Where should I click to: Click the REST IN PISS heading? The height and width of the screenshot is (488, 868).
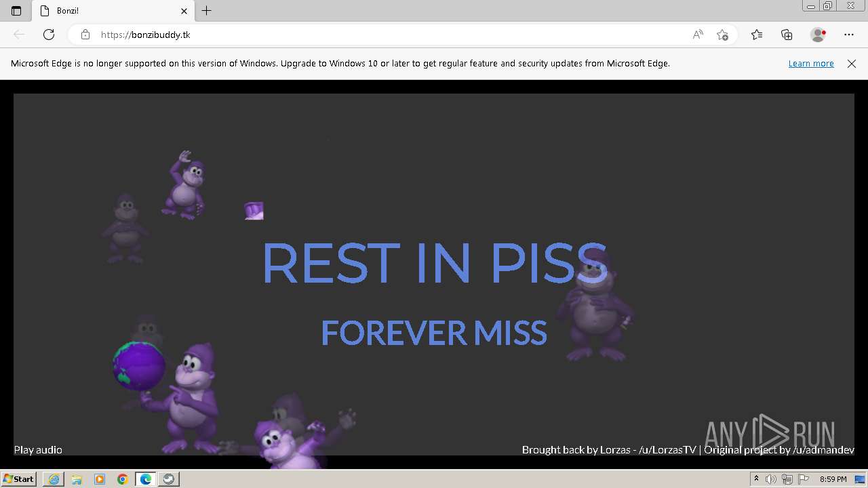434,263
